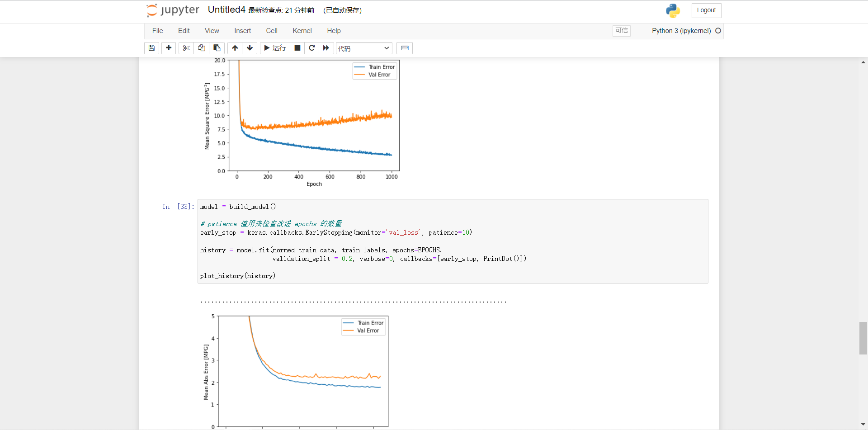Click the validation_split = 0.2 code line
868x430 pixels.
tap(399, 259)
